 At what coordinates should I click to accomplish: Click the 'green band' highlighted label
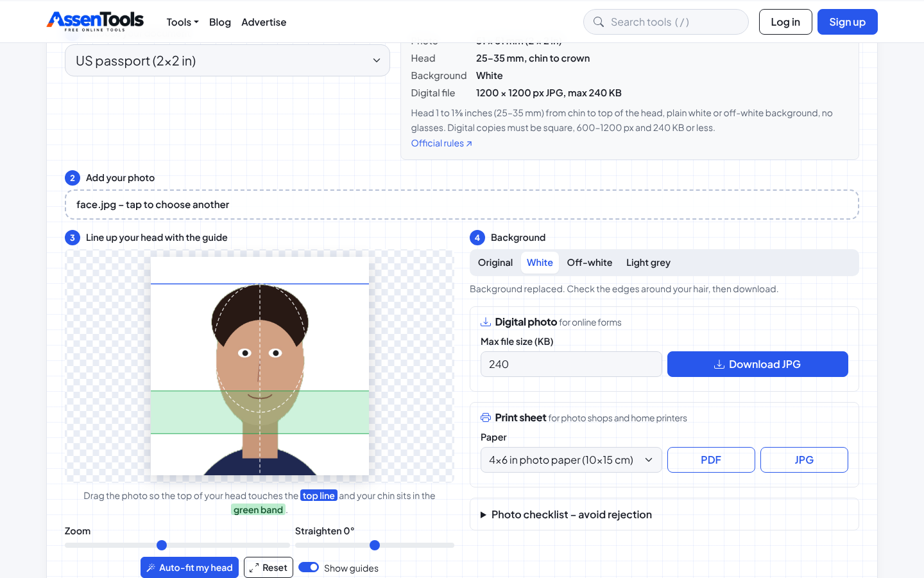point(258,510)
